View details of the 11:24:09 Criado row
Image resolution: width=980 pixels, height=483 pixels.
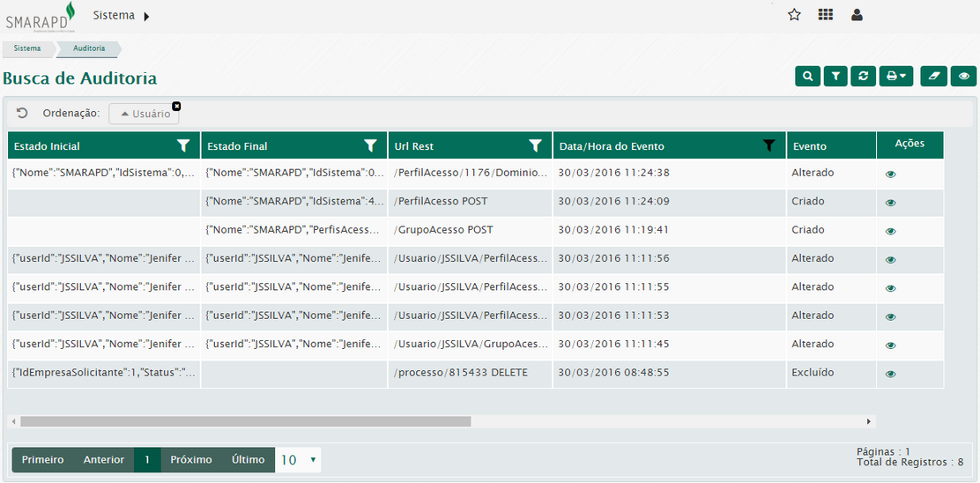click(890, 203)
